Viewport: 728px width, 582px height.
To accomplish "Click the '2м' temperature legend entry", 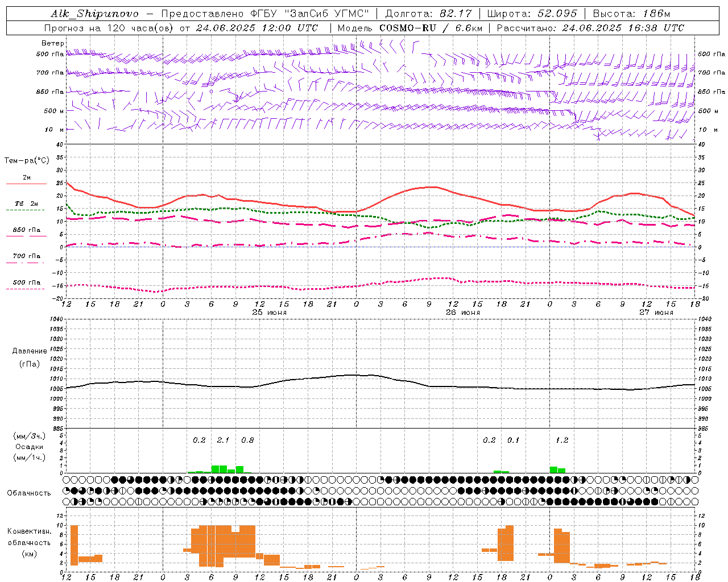I will [27, 178].
